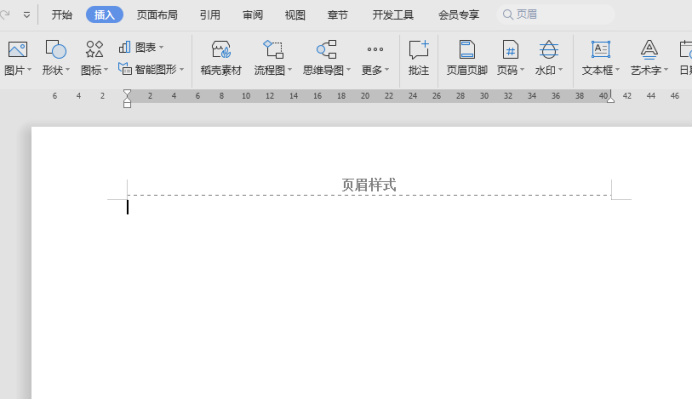Click the search magnifier icon
The image size is (693, 400).
508,15
